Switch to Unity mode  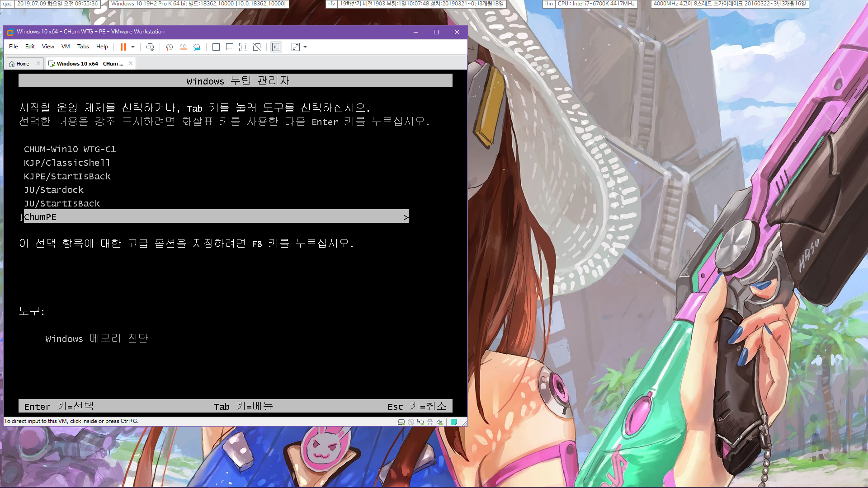tap(257, 47)
